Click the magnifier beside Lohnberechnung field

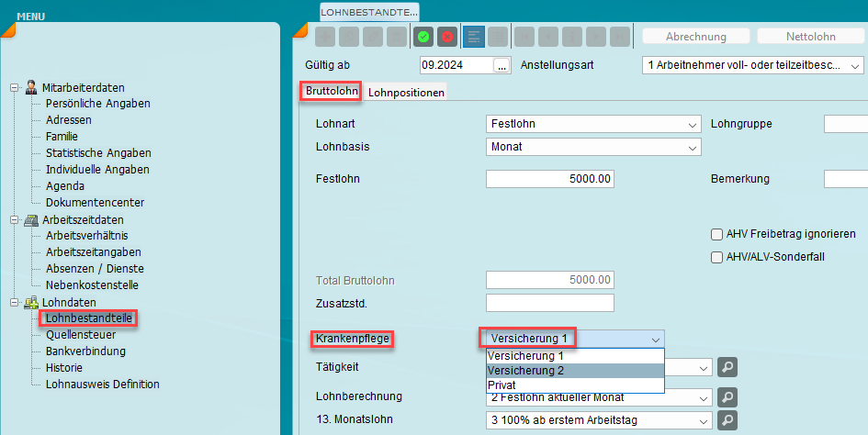click(727, 396)
